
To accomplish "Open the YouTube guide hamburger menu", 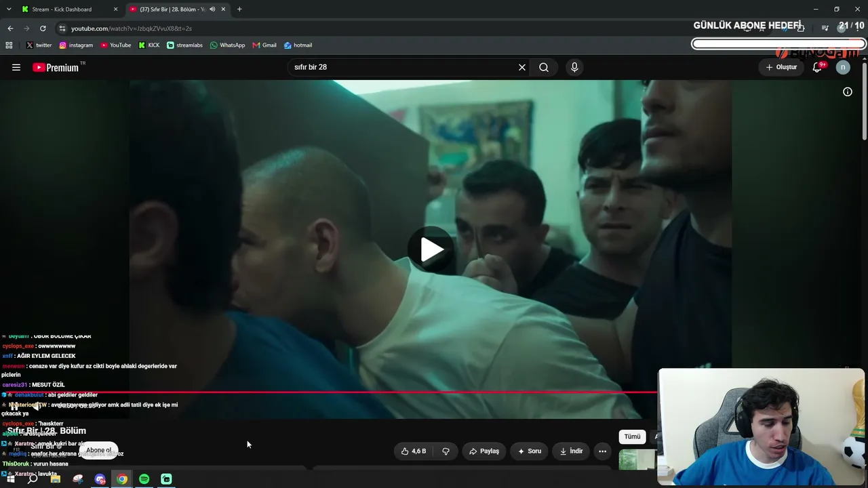I will click(x=16, y=67).
